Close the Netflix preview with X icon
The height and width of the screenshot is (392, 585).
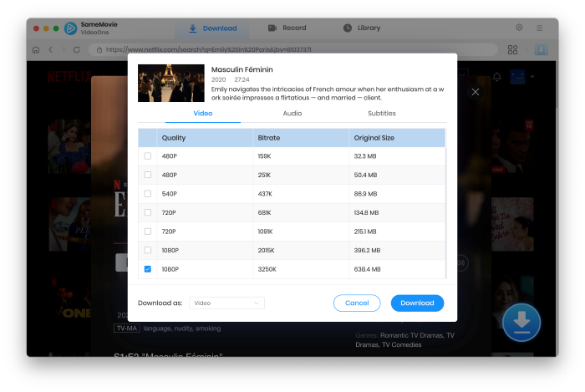pyautogui.click(x=476, y=92)
